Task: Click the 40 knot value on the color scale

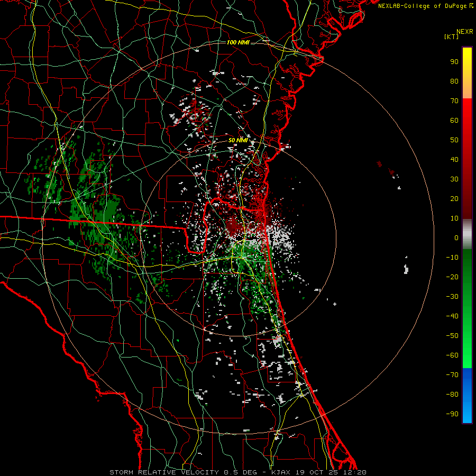Action: tap(454, 159)
